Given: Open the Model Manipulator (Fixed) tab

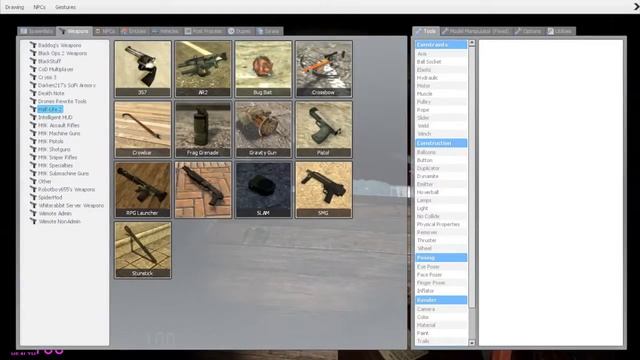Looking at the screenshot, I should tap(476, 31).
